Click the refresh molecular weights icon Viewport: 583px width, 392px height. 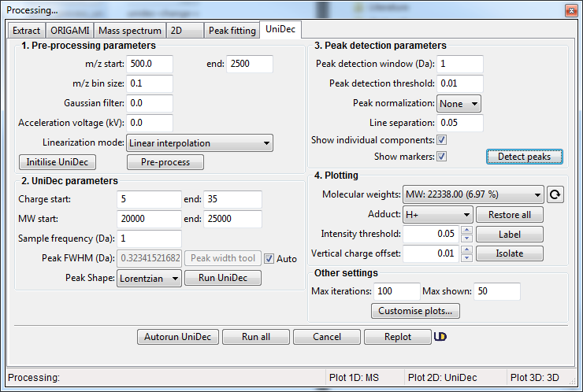[555, 194]
